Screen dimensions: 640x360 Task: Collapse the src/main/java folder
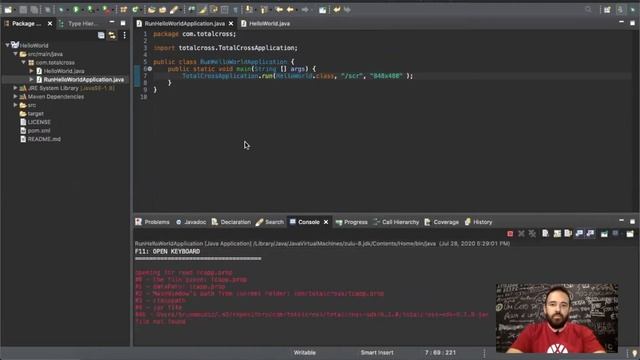(x=16, y=54)
